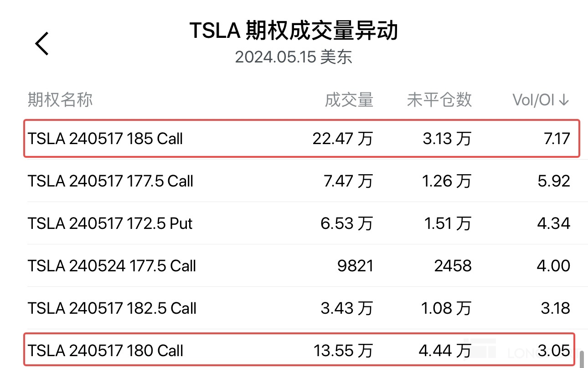Click the 7.17 Vol/OI value

(x=556, y=139)
